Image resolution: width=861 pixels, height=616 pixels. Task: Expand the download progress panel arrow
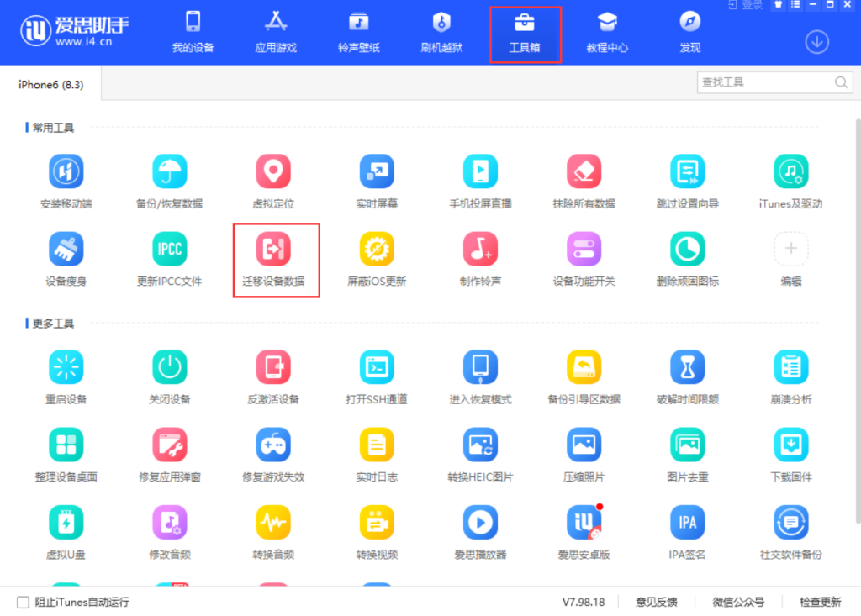(x=816, y=41)
